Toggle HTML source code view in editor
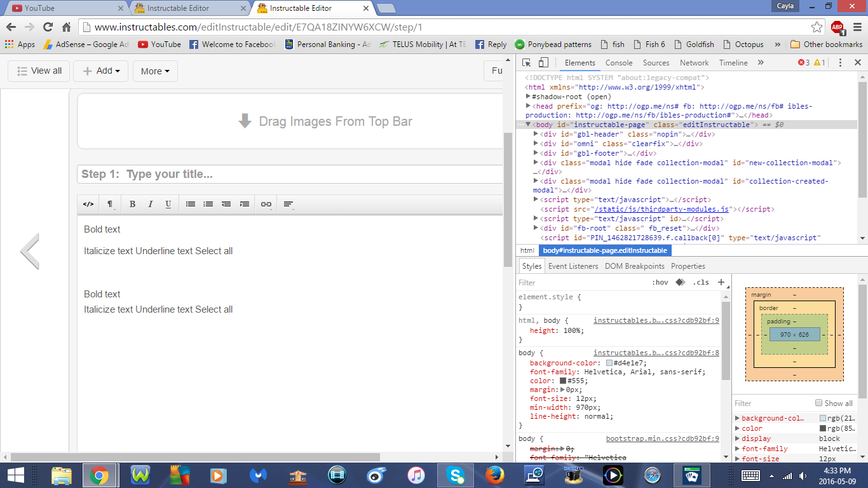This screenshot has height=488, width=868. pos(88,205)
